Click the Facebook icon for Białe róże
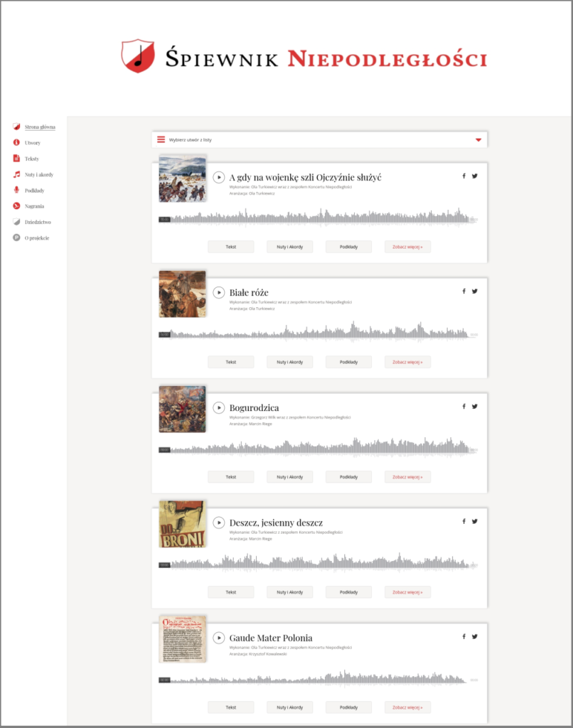573x728 pixels. coord(464,291)
